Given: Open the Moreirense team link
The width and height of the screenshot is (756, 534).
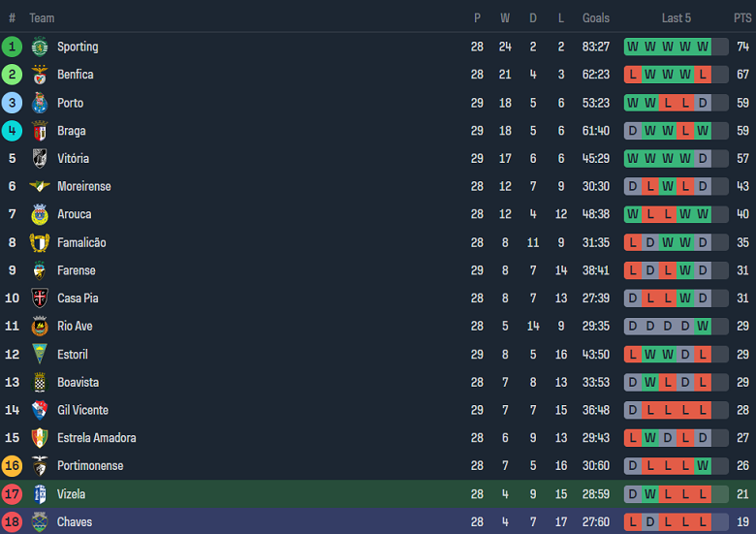Looking at the screenshot, I should coord(84,186).
